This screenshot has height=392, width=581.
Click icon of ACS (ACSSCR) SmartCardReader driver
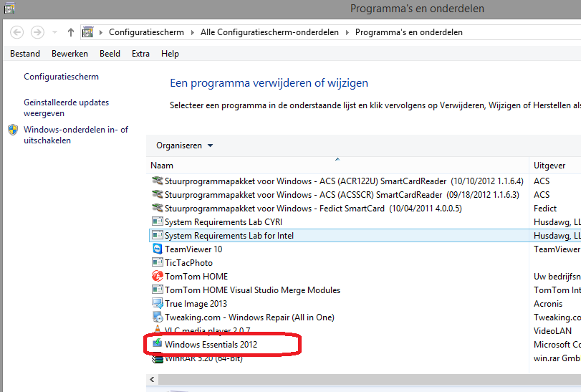(x=158, y=194)
